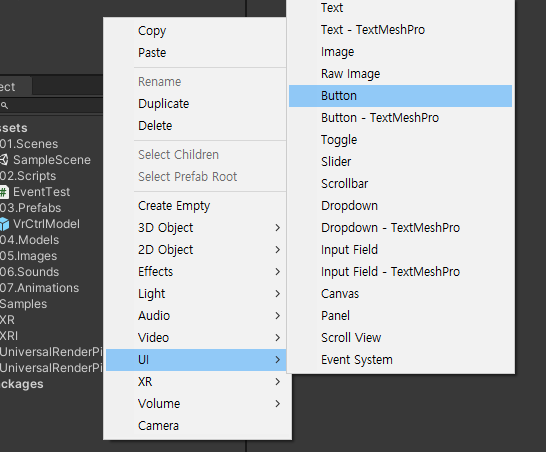Open the XR menu entry

[x=196, y=382]
